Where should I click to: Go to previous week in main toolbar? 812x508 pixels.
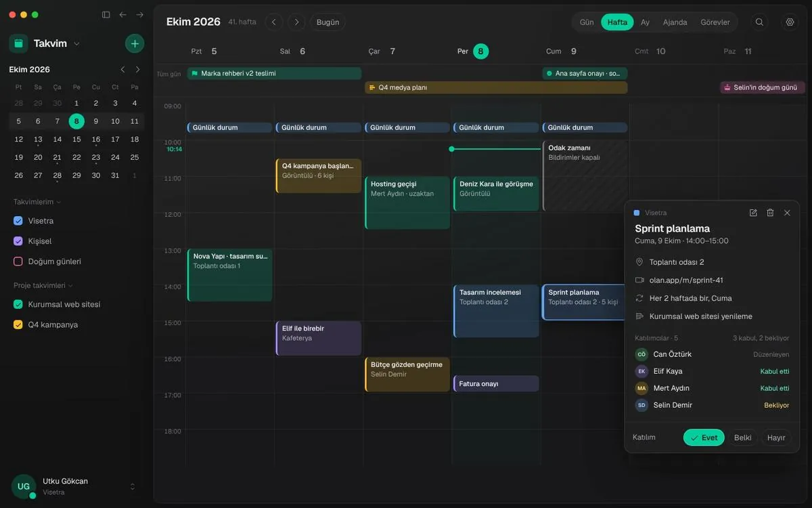click(273, 22)
